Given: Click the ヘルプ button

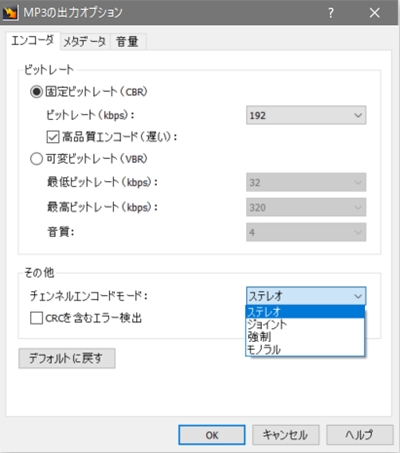Looking at the screenshot, I should click(360, 435).
